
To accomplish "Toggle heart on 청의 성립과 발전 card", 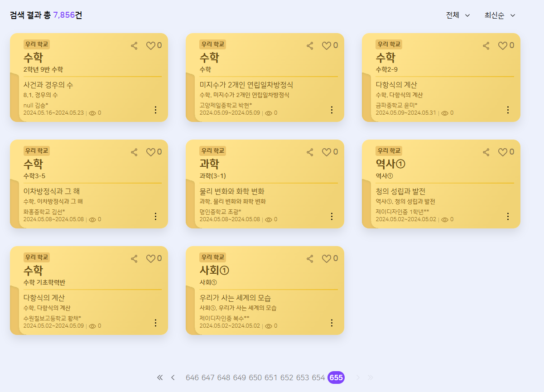I will coord(503,152).
